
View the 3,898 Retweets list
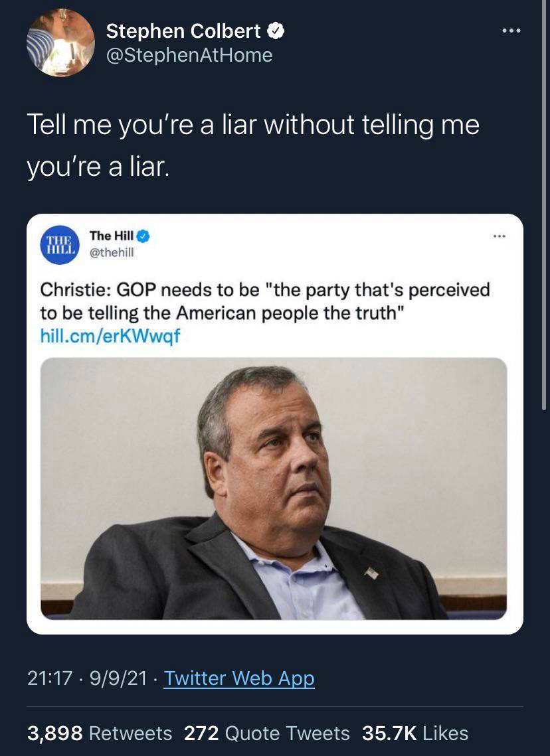[x=99, y=733]
